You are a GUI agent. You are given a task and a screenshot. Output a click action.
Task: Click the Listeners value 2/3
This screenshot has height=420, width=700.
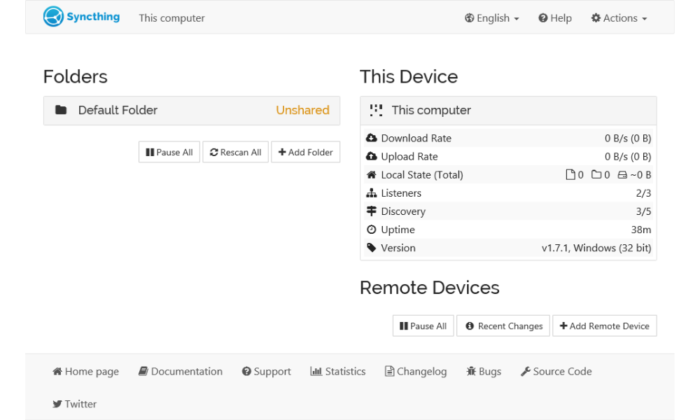[643, 193]
